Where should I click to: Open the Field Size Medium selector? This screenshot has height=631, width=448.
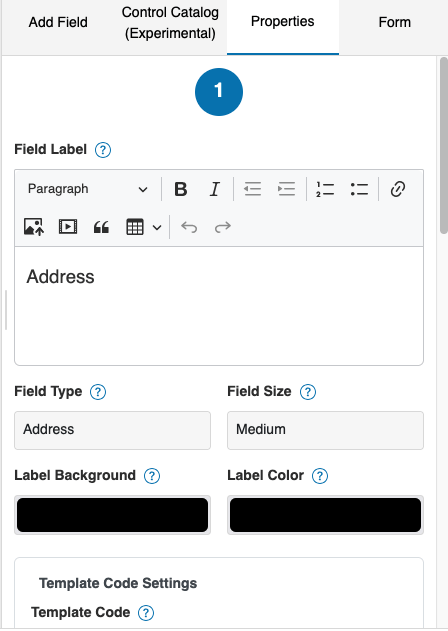point(325,430)
